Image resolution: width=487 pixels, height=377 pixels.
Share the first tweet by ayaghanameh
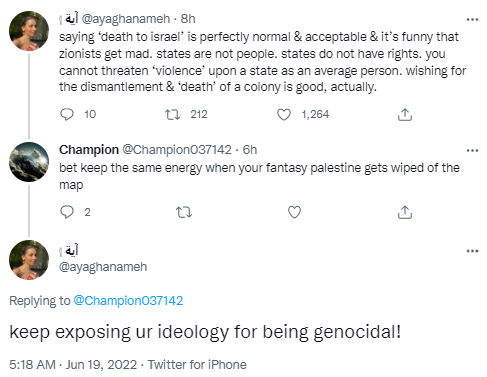click(405, 115)
